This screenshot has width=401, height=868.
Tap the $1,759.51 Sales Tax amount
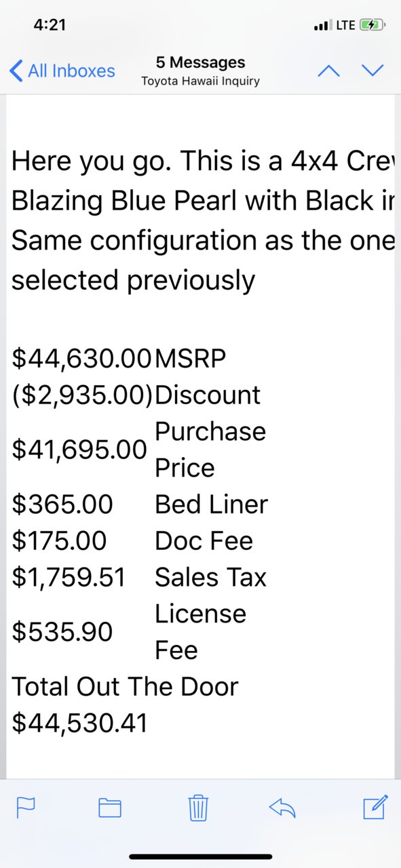[69, 577]
